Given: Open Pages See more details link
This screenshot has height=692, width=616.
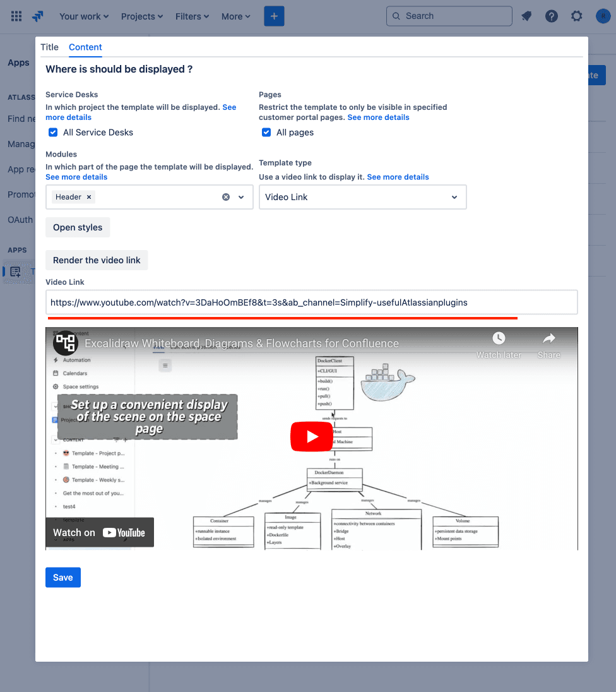Looking at the screenshot, I should pyautogui.click(x=378, y=117).
